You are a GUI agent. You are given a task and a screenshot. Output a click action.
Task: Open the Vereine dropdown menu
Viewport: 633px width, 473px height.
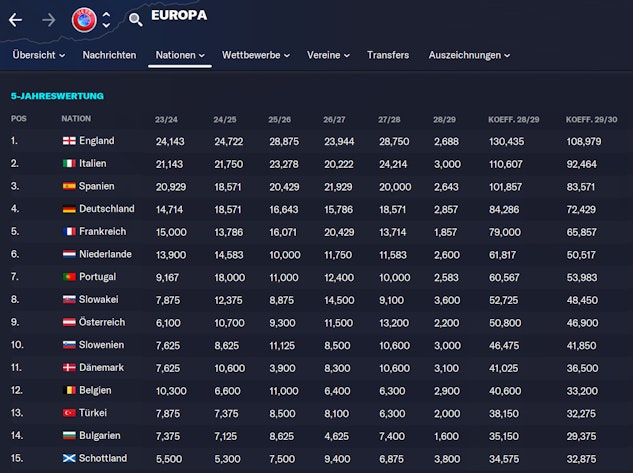[328, 55]
